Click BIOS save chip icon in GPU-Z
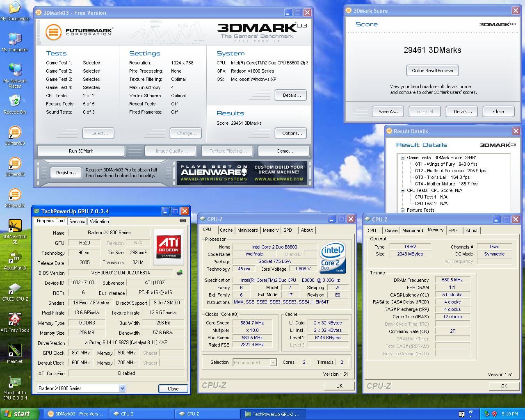525x420 pixels. 179,272
